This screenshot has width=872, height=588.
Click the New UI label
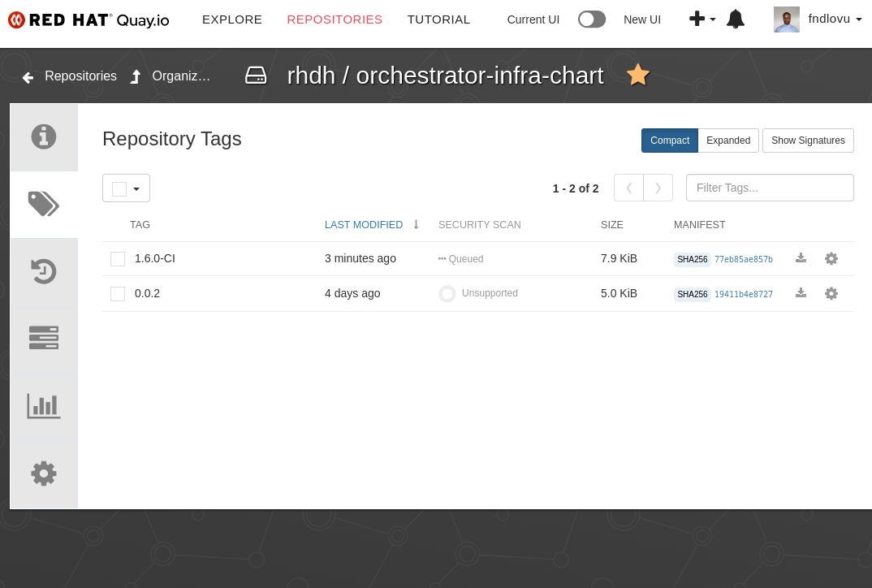[x=642, y=19]
